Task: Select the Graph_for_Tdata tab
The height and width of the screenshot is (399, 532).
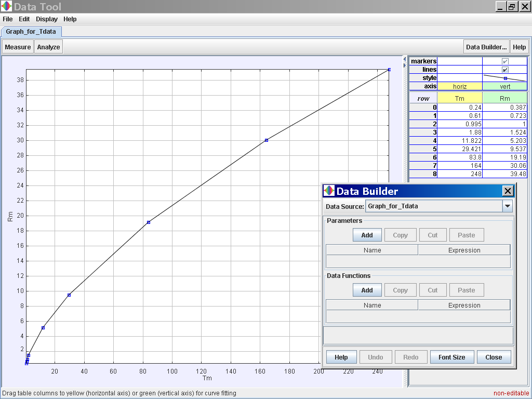Action: 31,32
